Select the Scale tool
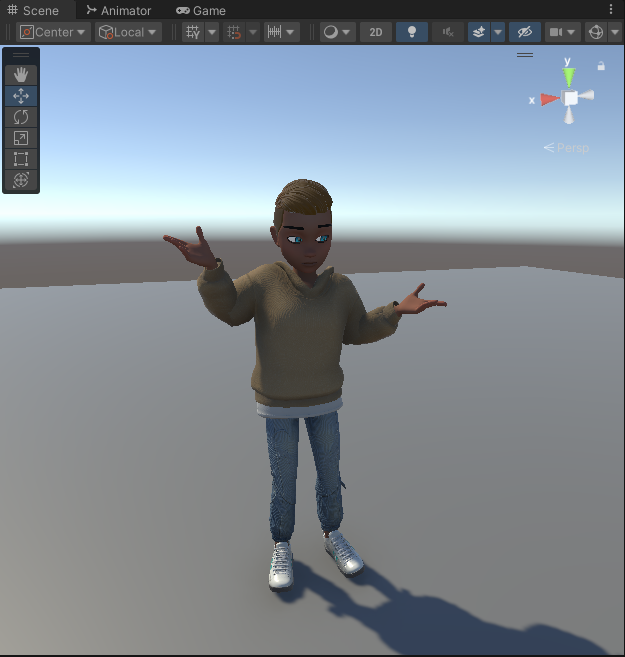 pyautogui.click(x=21, y=138)
